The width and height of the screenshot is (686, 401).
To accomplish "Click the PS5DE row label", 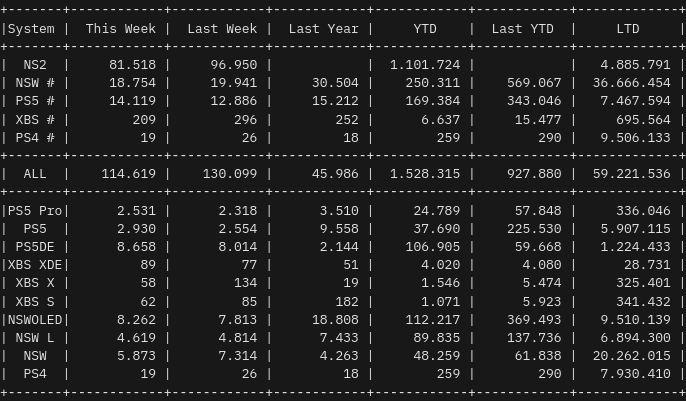I will coord(35,247).
